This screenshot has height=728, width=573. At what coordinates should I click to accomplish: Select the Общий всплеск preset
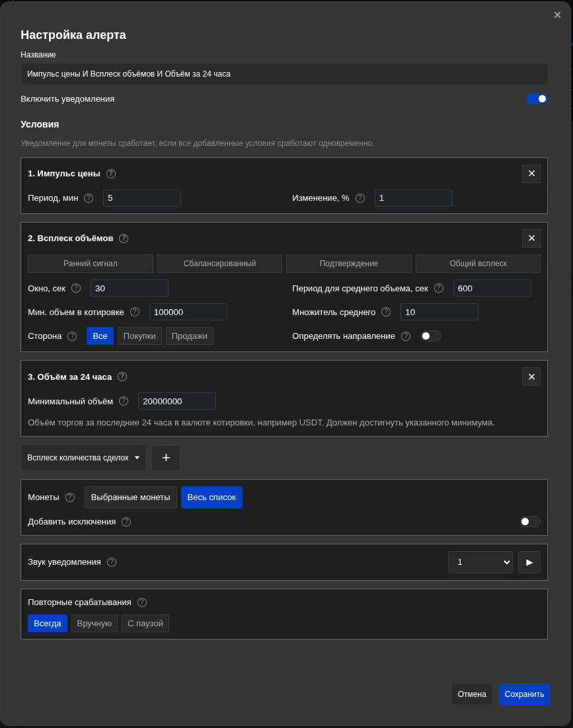point(478,264)
